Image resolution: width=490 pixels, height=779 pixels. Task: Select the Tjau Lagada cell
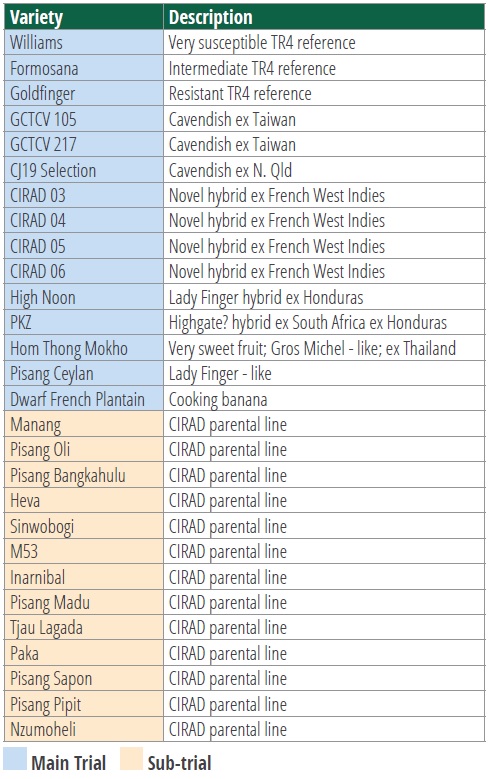tap(83, 627)
